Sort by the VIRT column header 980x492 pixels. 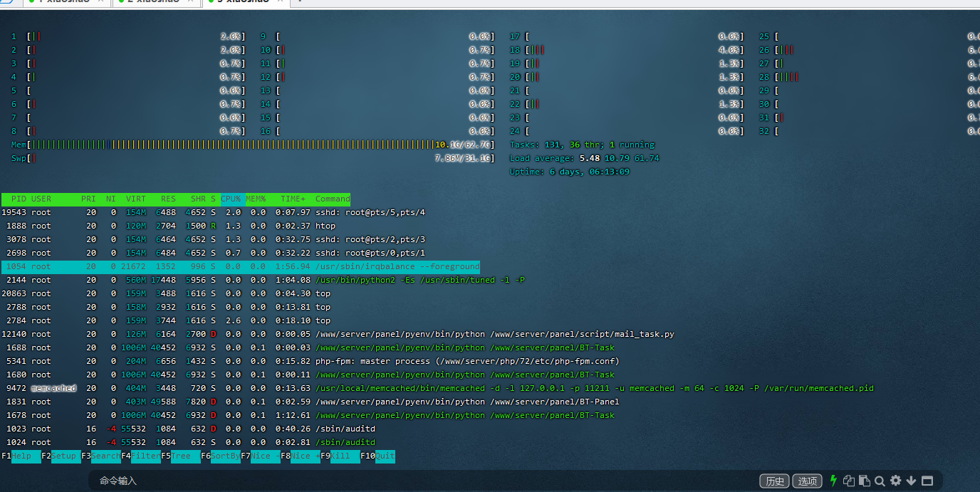point(136,199)
